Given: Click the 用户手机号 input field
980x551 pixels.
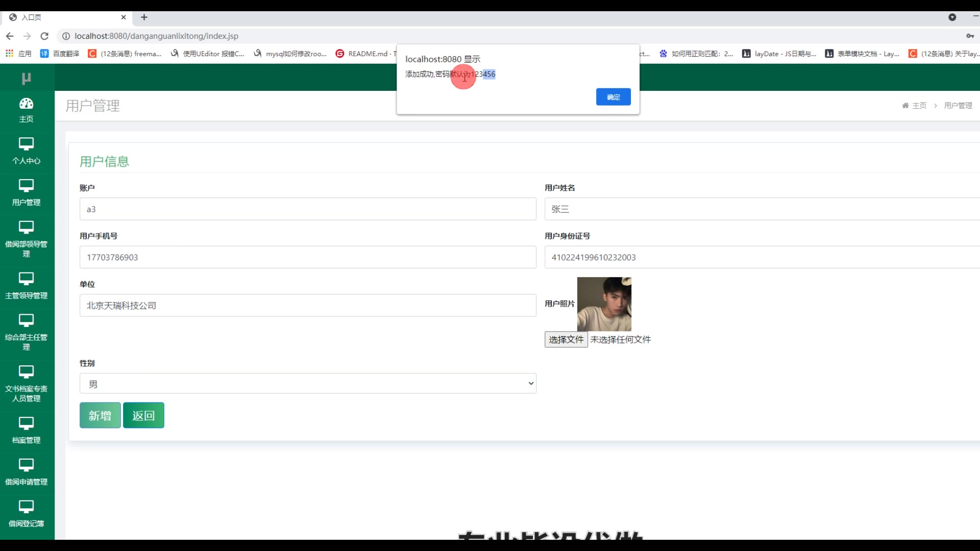Looking at the screenshot, I should click(308, 257).
